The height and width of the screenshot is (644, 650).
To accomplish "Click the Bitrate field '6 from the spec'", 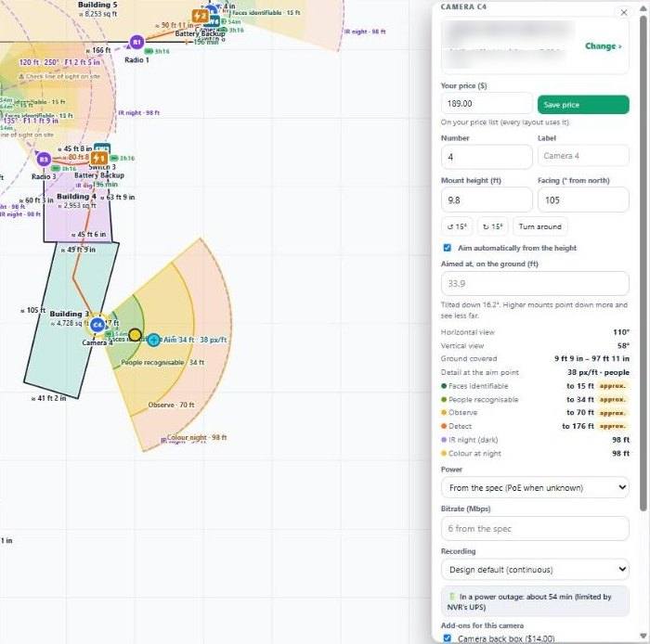I will pyautogui.click(x=535, y=528).
